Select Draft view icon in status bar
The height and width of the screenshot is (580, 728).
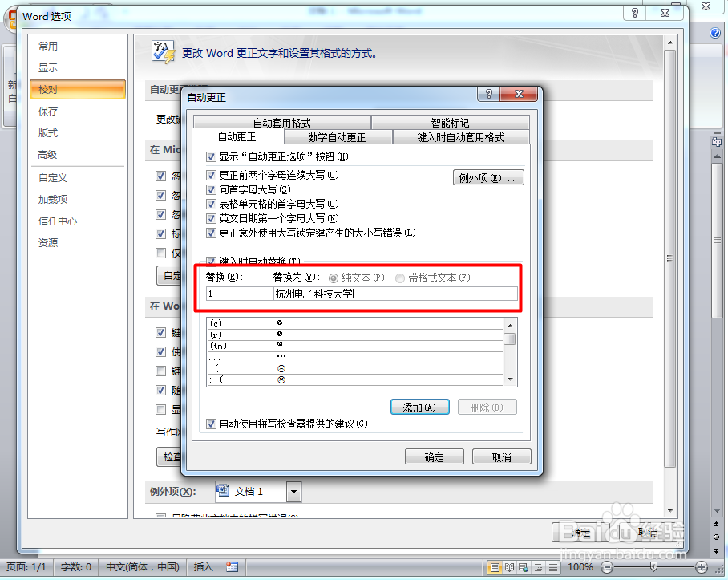coord(553,567)
